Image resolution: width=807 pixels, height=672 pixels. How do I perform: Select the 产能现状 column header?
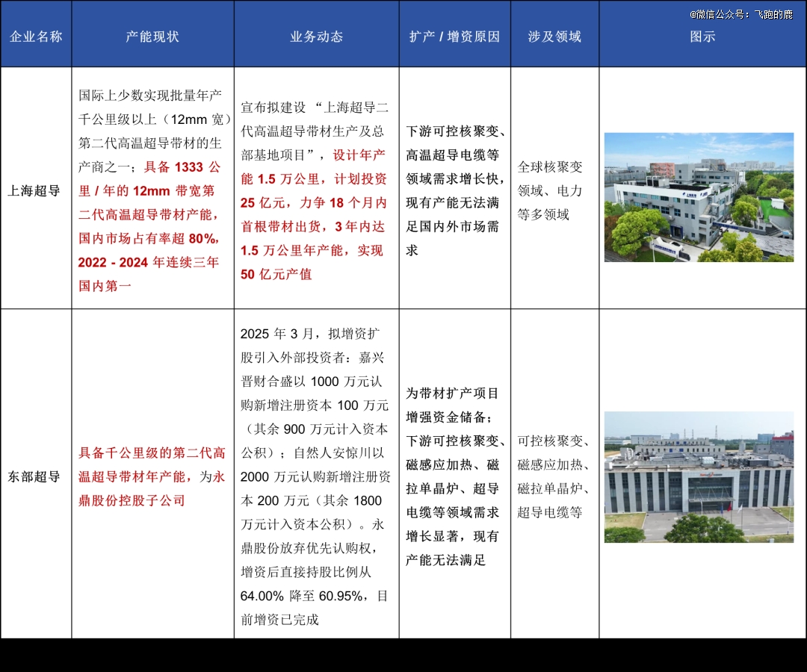click(x=152, y=37)
